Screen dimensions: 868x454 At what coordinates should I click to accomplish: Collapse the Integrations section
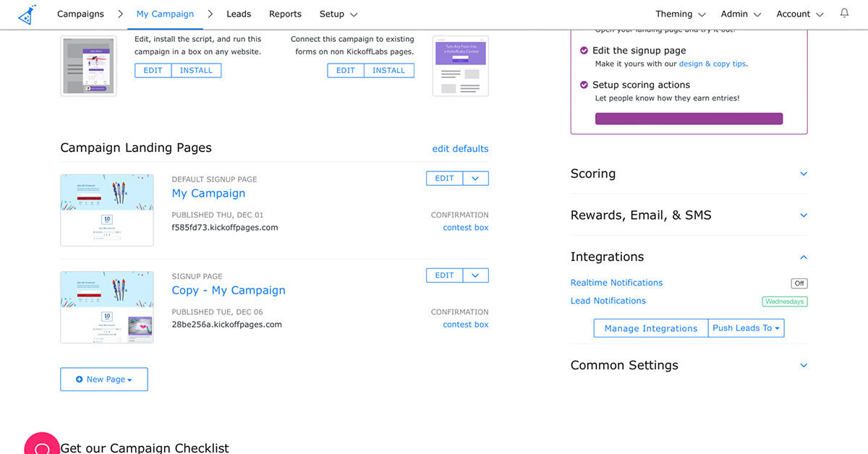click(x=803, y=257)
